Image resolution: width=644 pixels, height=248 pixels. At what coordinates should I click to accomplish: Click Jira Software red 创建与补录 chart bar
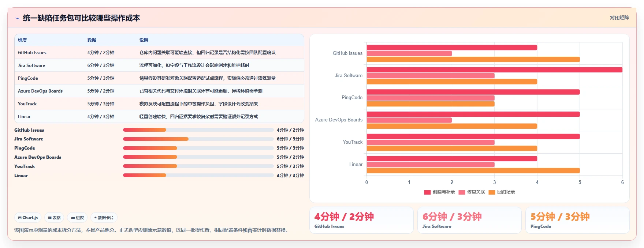point(494,70)
